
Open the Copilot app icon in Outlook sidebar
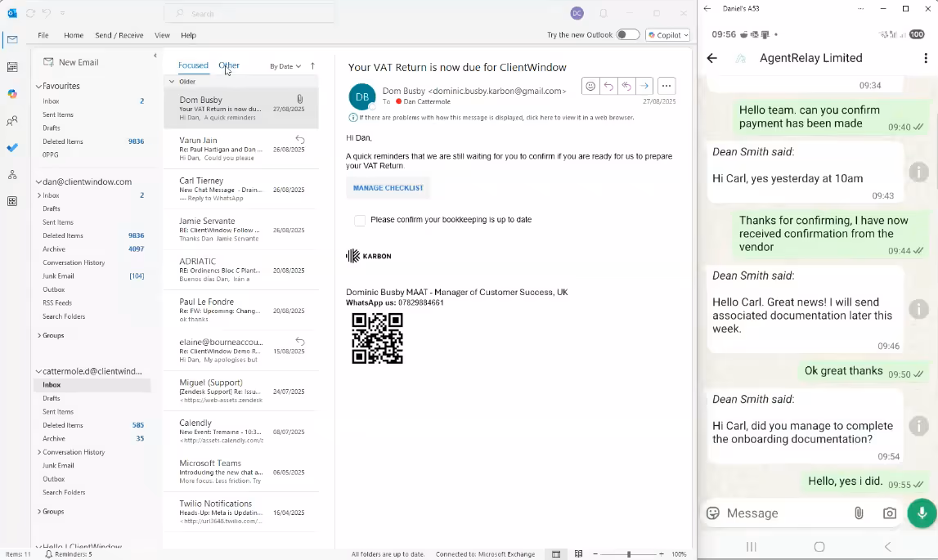pos(12,94)
